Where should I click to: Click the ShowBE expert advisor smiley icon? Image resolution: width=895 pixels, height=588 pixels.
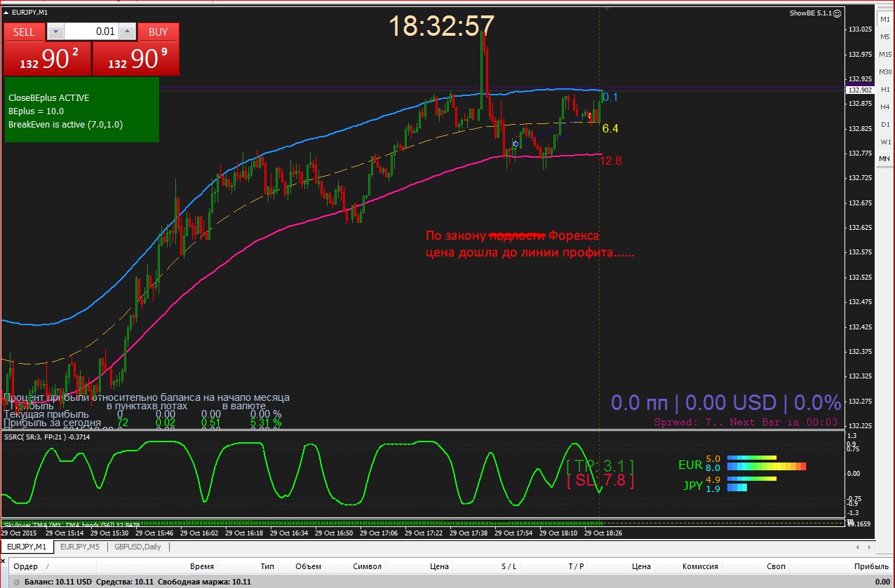point(837,13)
